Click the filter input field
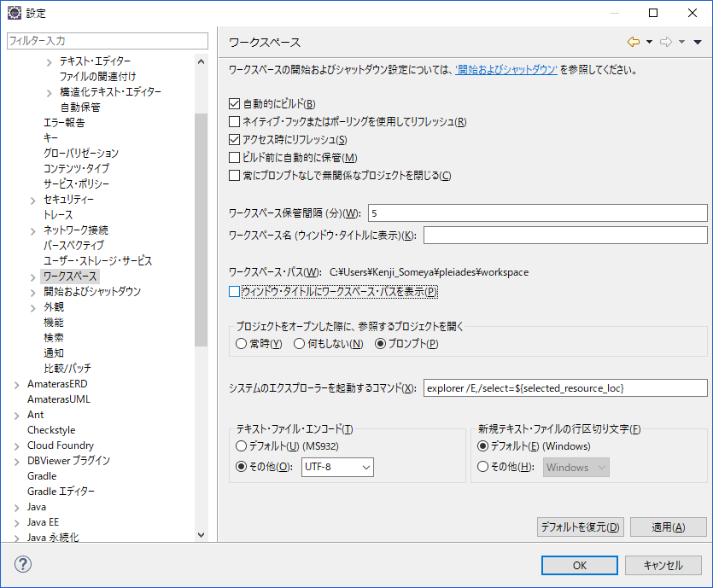 [x=107, y=41]
